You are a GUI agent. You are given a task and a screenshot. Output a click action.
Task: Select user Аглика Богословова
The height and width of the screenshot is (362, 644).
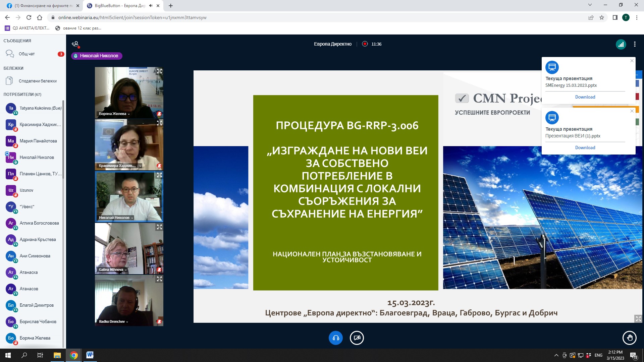(33, 223)
